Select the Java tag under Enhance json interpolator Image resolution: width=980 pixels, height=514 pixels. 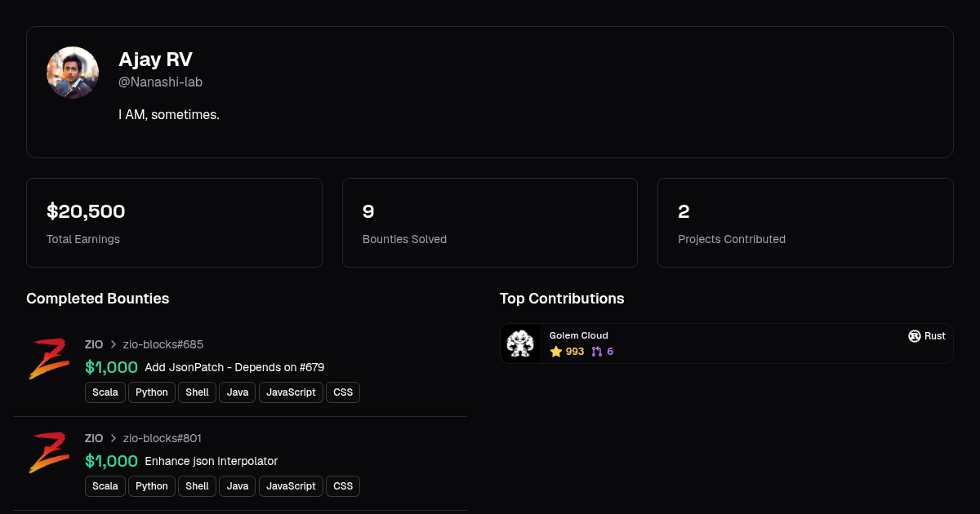[x=238, y=486]
